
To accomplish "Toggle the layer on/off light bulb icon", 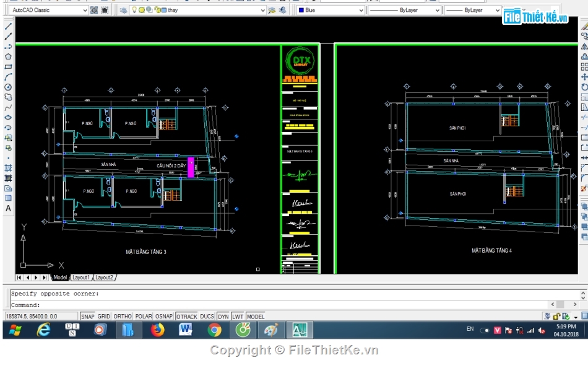I will click(x=134, y=10).
